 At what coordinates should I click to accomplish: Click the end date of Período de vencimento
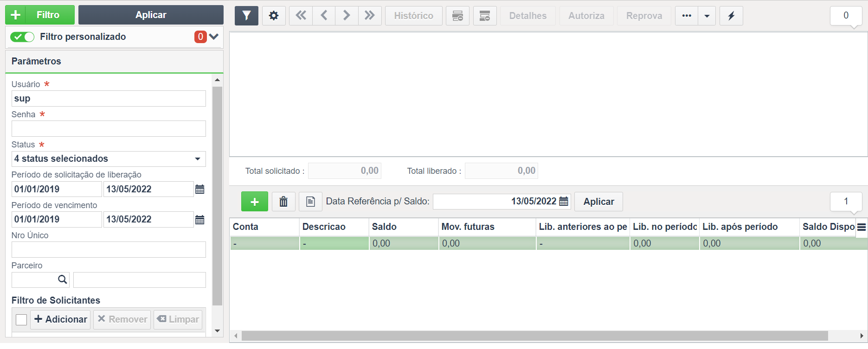click(148, 219)
